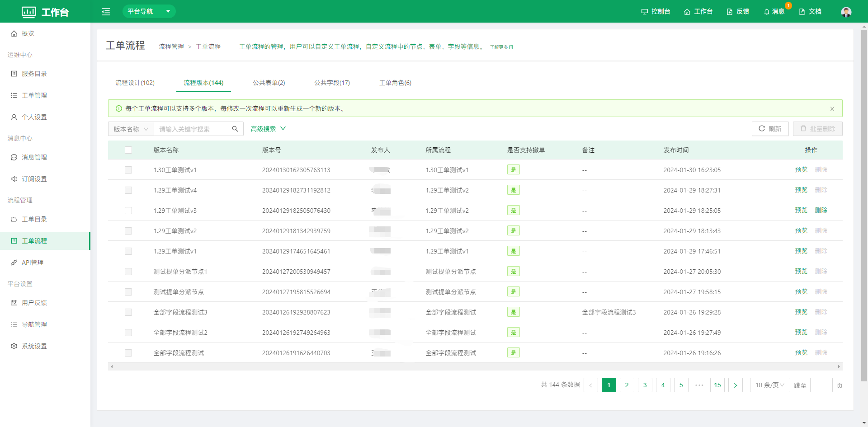Switch to the 公共表单(2) tab
Image resolution: width=868 pixels, height=427 pixels.
(x=269, y=83)
